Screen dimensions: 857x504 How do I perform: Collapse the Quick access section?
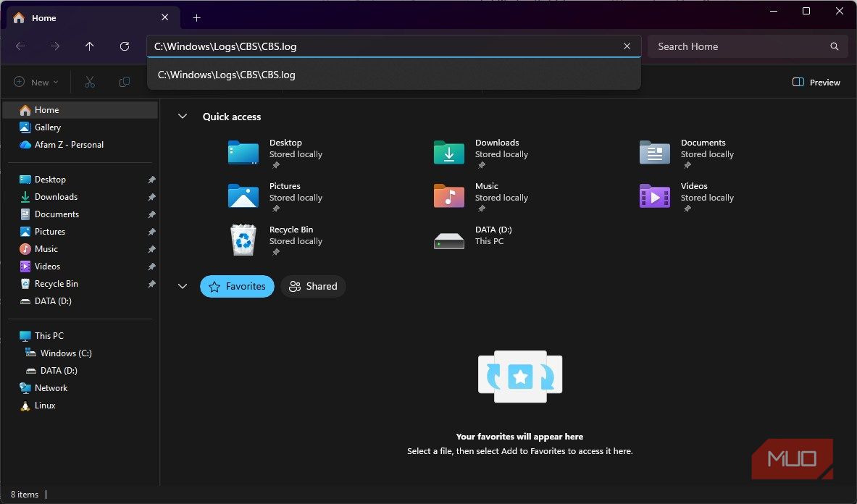[183, 117]
